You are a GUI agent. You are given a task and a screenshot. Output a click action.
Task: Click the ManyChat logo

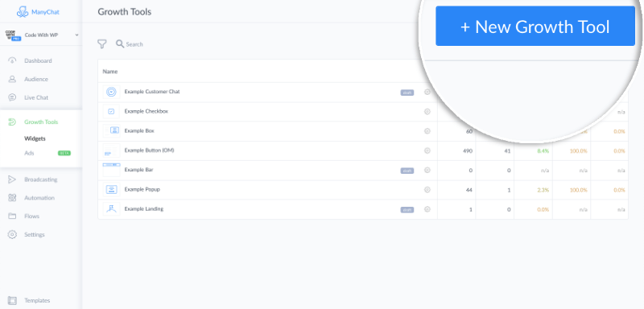point(38,12)
